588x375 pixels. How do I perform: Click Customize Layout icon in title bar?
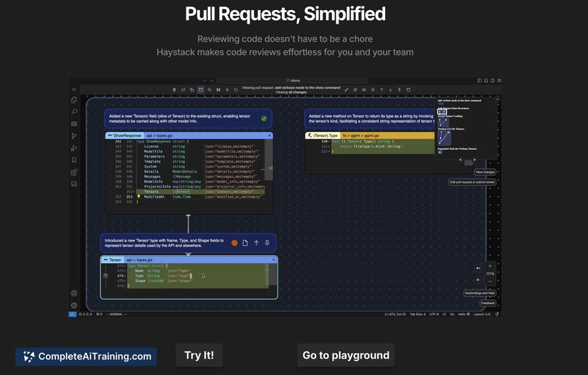499,80
